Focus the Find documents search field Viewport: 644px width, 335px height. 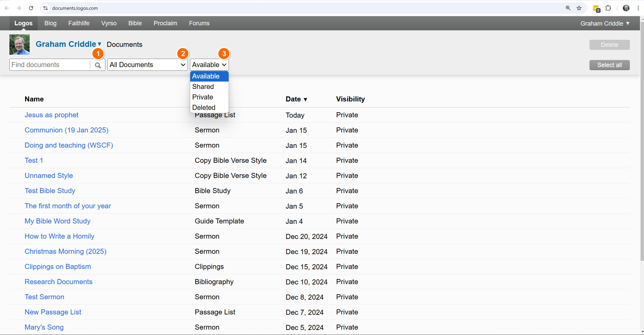(50, 65)
